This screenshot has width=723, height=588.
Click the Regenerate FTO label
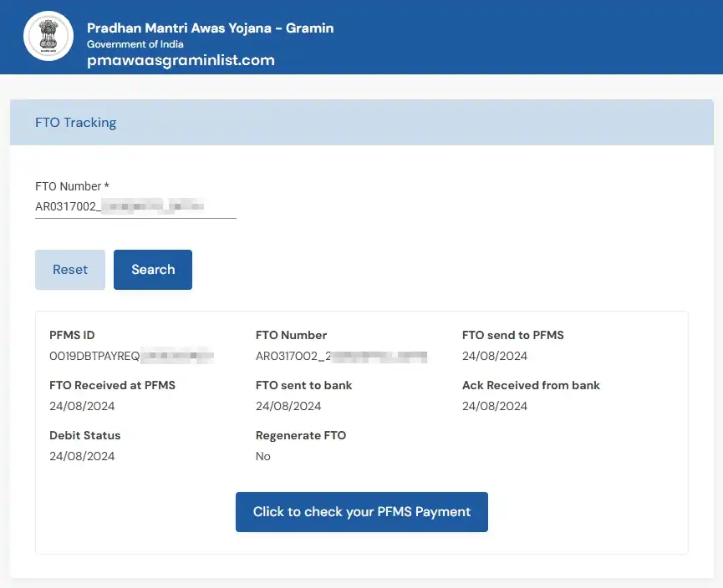pyautogui.click(x=301, y=435)
